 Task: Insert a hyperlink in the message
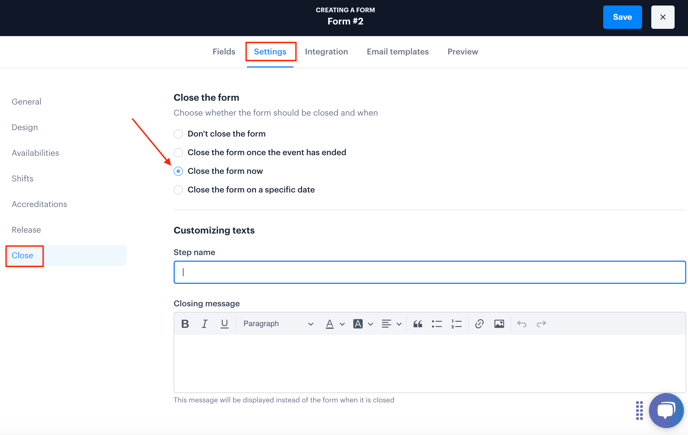(479, 324)
